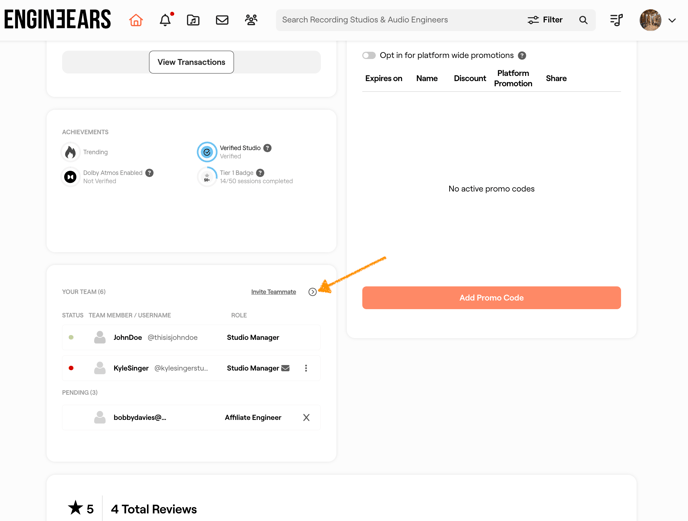The width and height of the screenshot is (688, 521).
Task: Open the notifications bell
Action: coord(165,20)
